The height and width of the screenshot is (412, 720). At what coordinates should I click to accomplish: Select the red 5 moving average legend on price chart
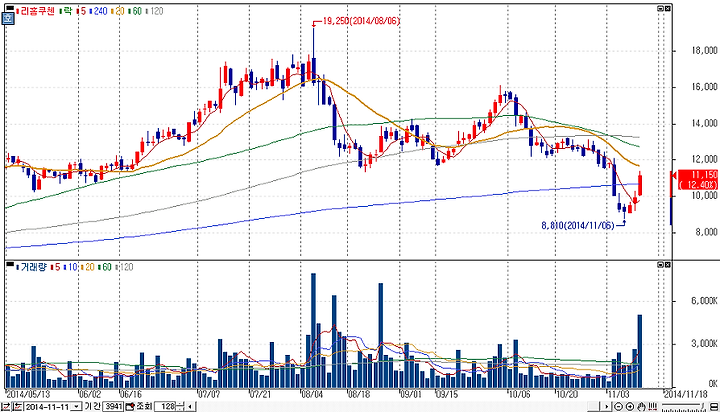[83, 11]
